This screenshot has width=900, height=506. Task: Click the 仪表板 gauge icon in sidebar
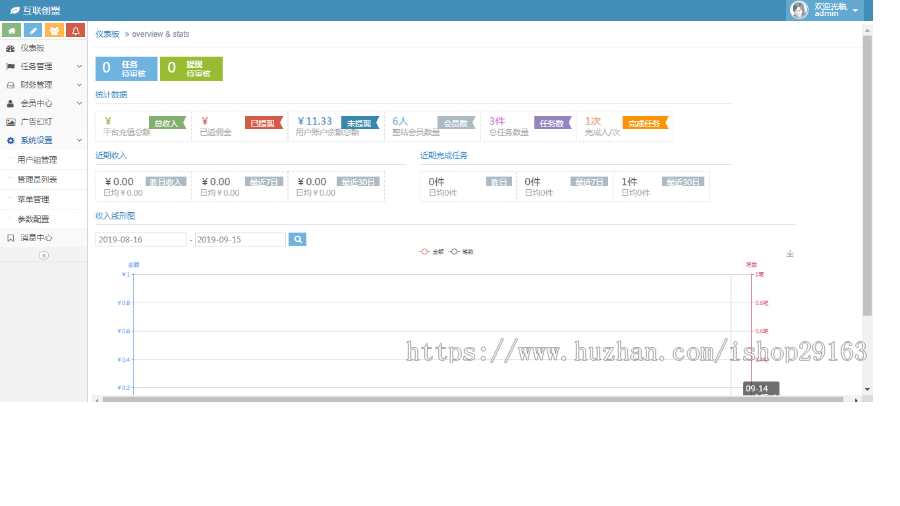[10, 48]
